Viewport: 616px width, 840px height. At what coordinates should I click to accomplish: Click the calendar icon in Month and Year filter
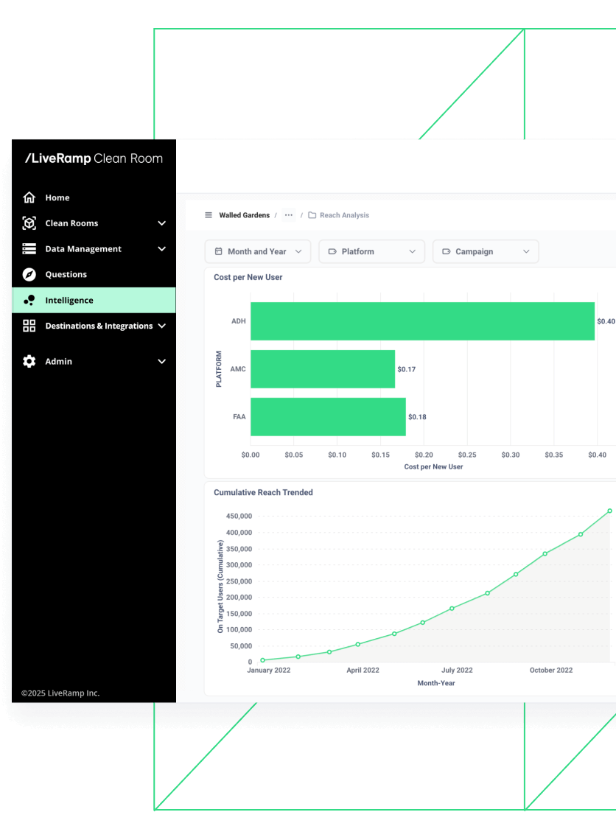(219, 251)
